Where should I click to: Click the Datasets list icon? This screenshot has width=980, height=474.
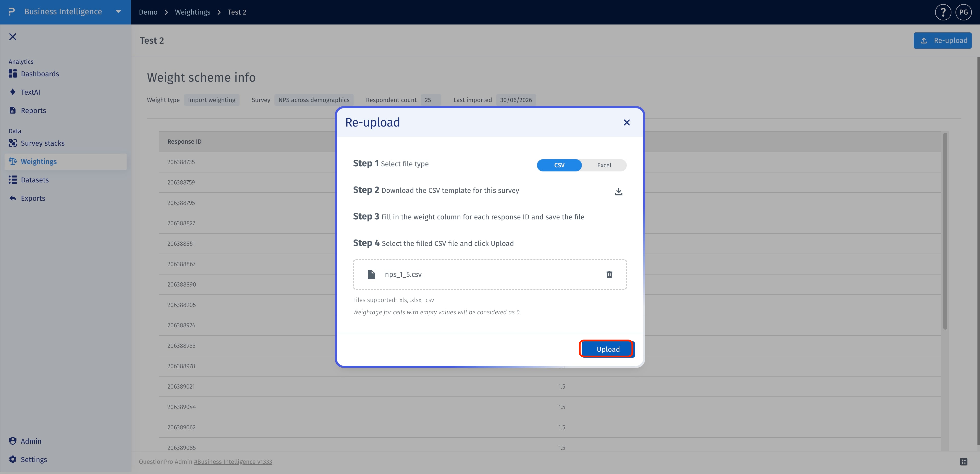[13, 180]
